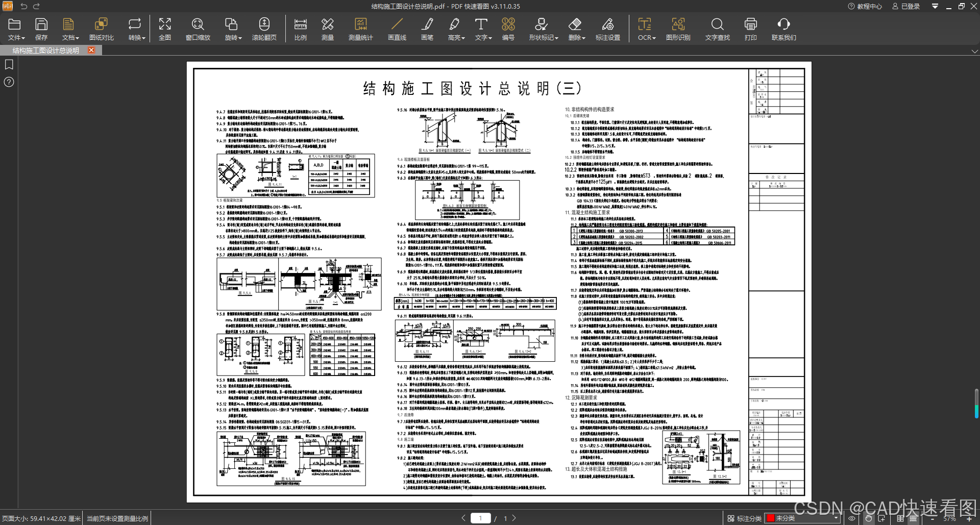Screen dimensions: 980x525
Task: Enable 滚轮翻页 scroll-wheel paging
Action: 264,29
